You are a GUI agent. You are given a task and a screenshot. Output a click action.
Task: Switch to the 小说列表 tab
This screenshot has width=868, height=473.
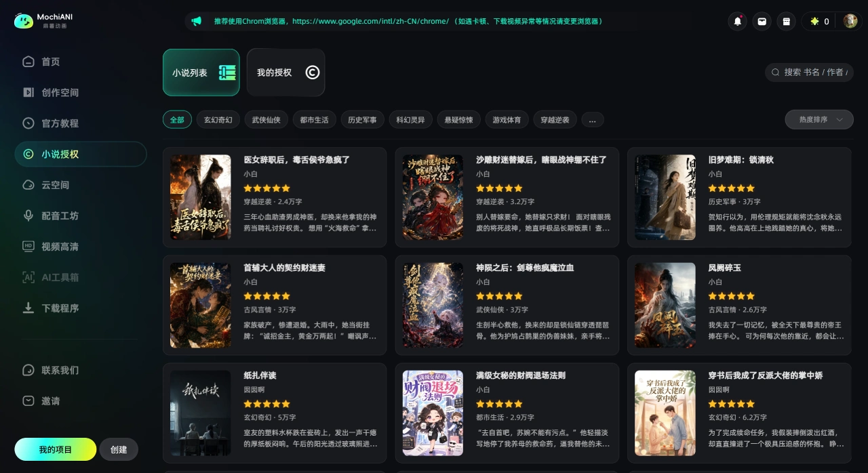point(201,73)
